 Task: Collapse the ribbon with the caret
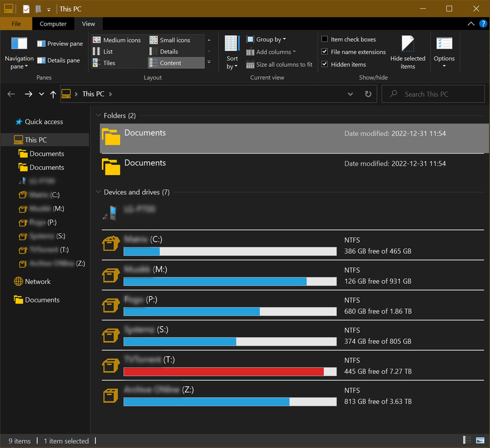[x=471, y=24]
